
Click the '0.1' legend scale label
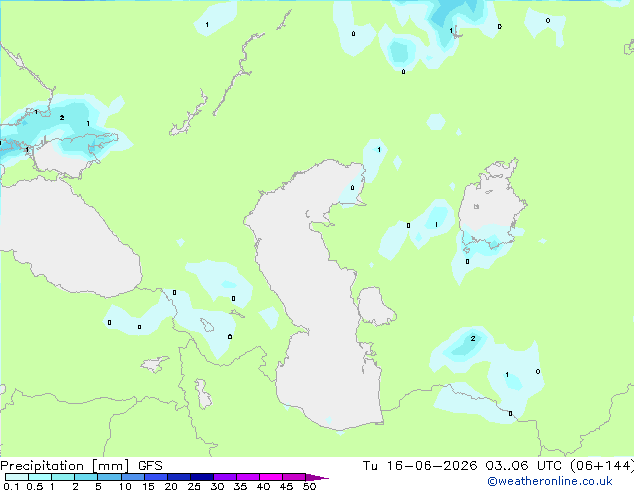coord(11,486)
